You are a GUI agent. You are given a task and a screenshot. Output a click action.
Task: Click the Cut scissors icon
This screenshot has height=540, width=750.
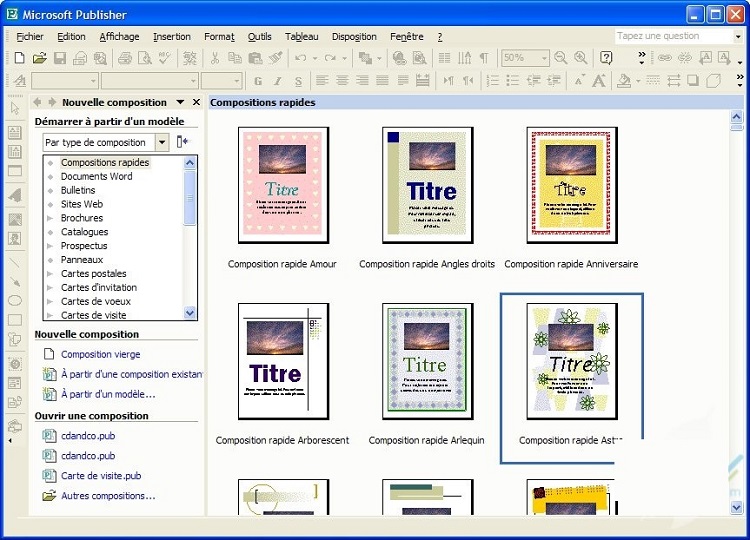[x=215, y=58]
